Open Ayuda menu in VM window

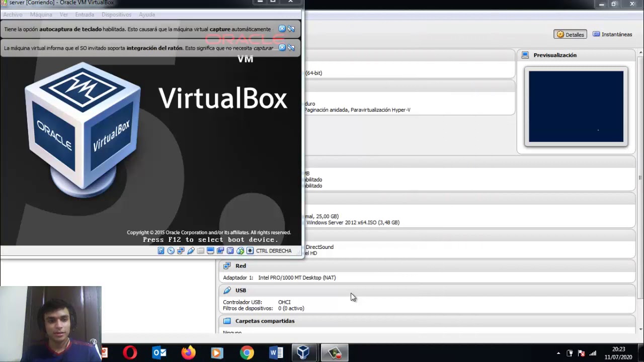pyautogui.click(x=147, y=15)
